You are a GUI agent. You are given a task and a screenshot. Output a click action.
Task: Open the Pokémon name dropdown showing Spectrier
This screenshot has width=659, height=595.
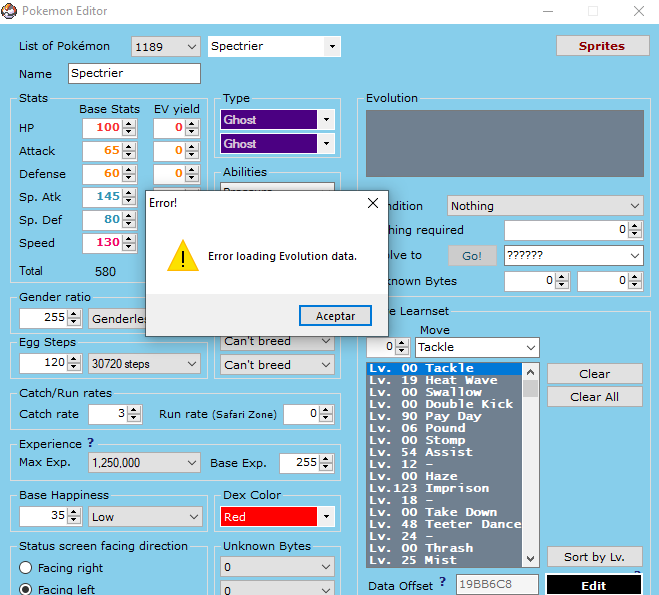pos(331,47)
